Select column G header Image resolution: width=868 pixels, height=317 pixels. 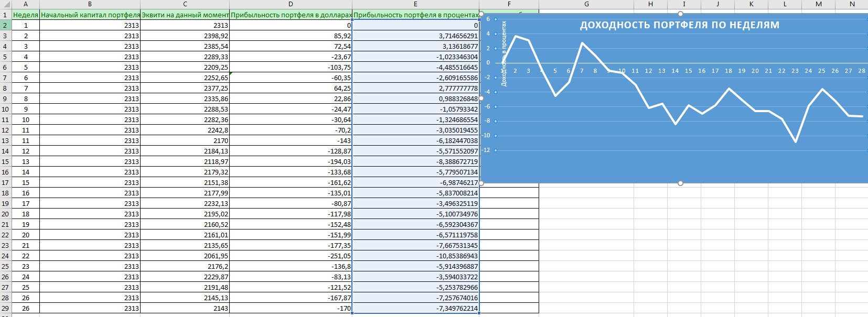coord(586,4)
